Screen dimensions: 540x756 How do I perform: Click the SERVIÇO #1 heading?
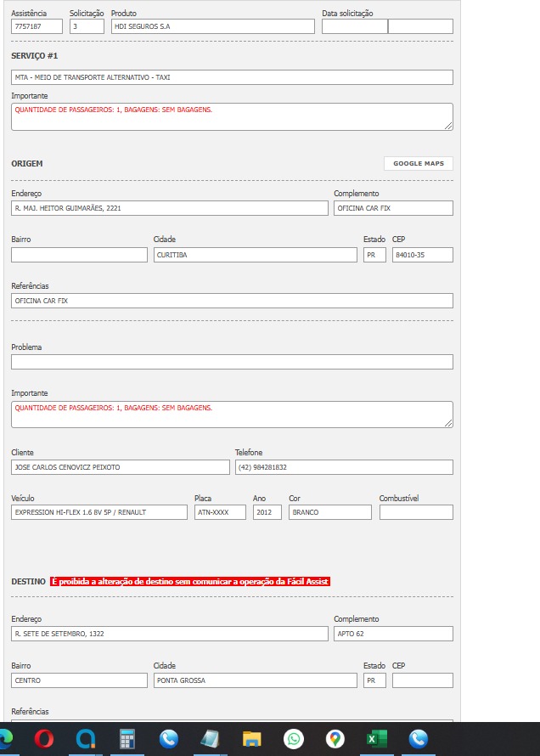coord(34,56)
